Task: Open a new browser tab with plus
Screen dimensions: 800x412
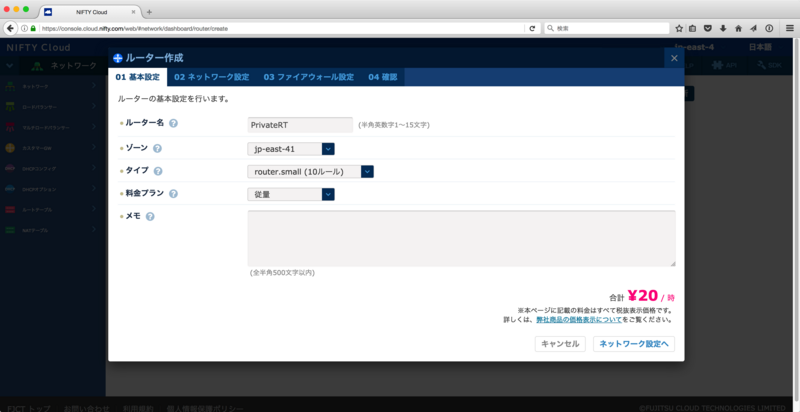Action: 149,12
